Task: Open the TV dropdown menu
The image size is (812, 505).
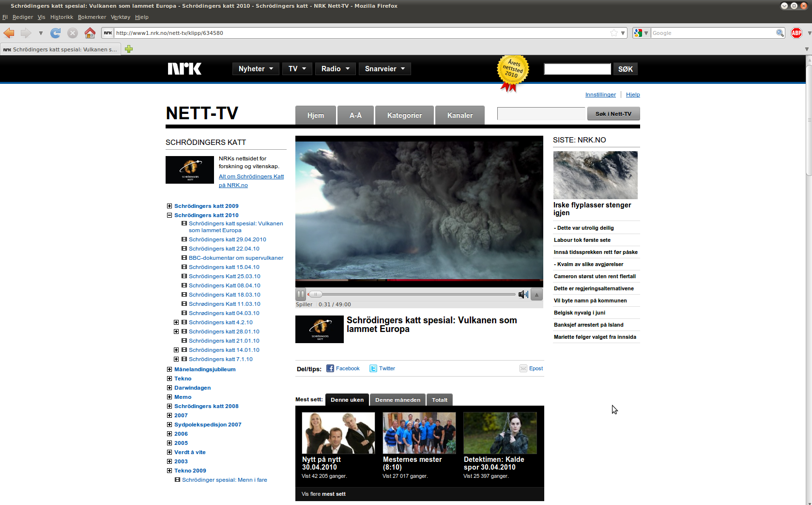Action: click(x=297, y=69)
